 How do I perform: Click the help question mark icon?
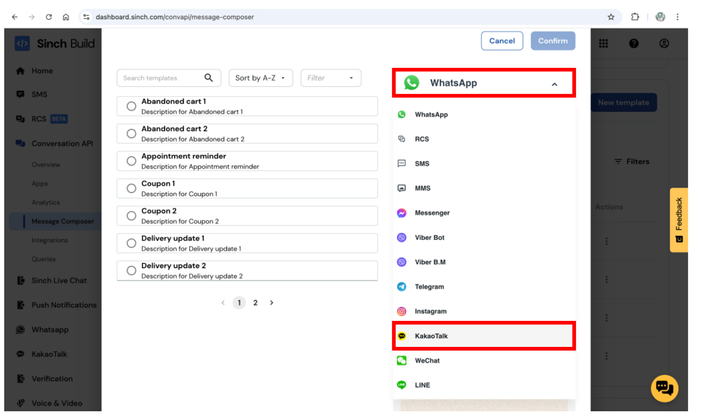tap(634, 44)
